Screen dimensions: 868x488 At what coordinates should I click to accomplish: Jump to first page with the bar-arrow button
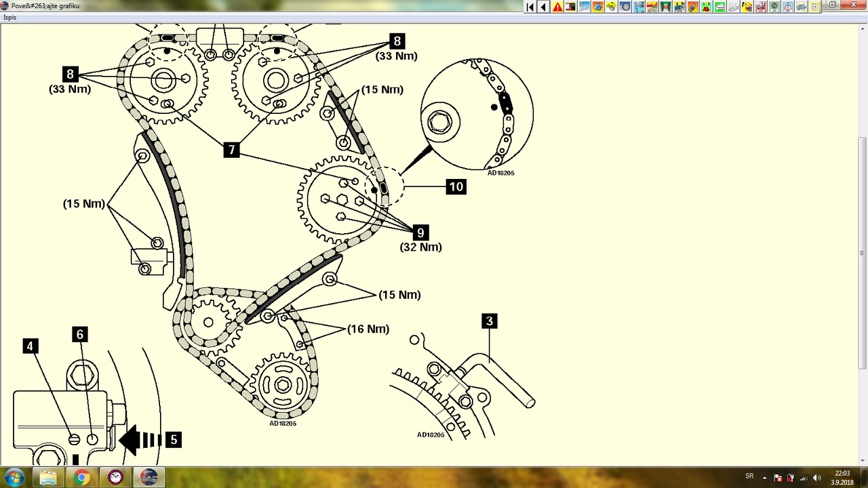(530, 7)
